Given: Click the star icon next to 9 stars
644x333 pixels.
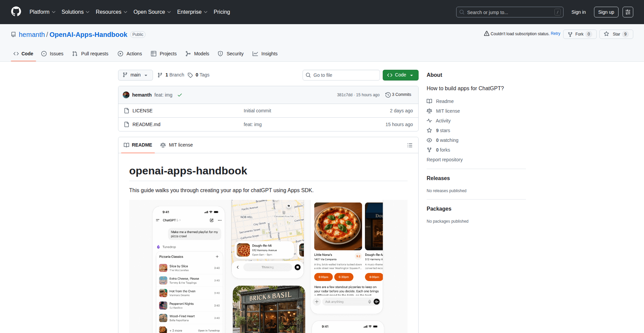Looking at the screenshot, I should [429, 130].
